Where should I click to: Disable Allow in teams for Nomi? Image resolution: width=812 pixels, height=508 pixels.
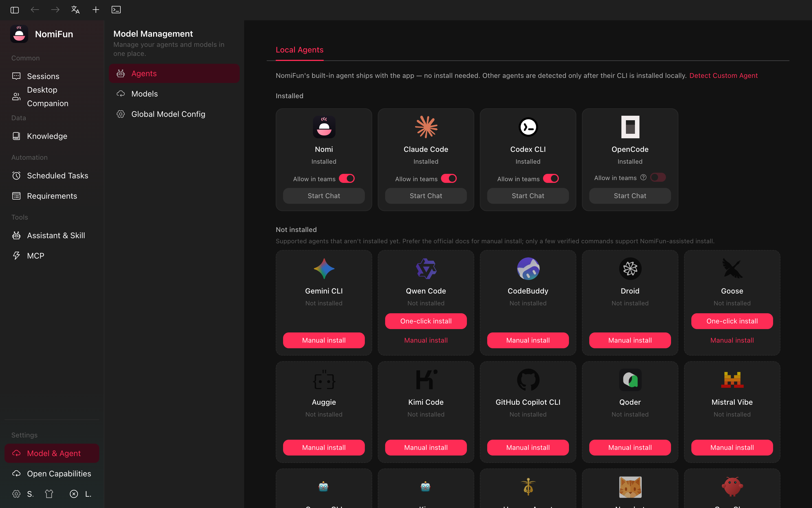(347, 178)
